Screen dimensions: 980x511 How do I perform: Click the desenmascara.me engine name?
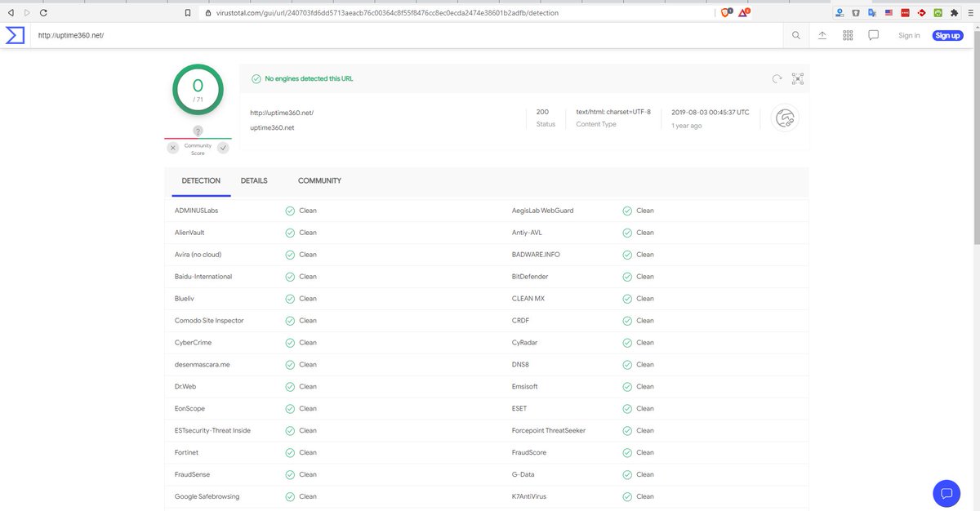click(x=203, y=365)
